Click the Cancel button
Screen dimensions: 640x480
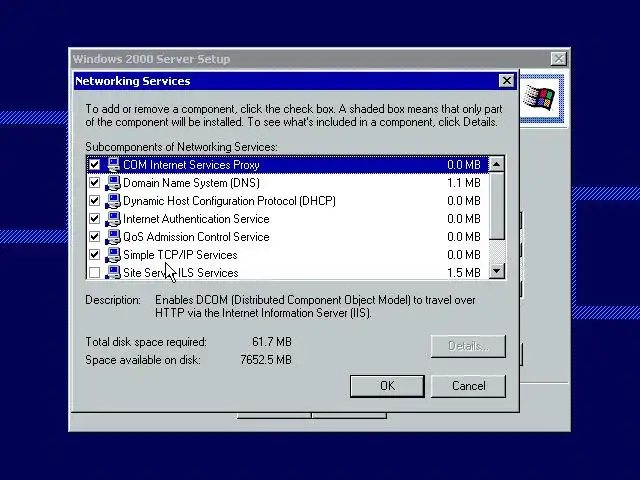468,386
